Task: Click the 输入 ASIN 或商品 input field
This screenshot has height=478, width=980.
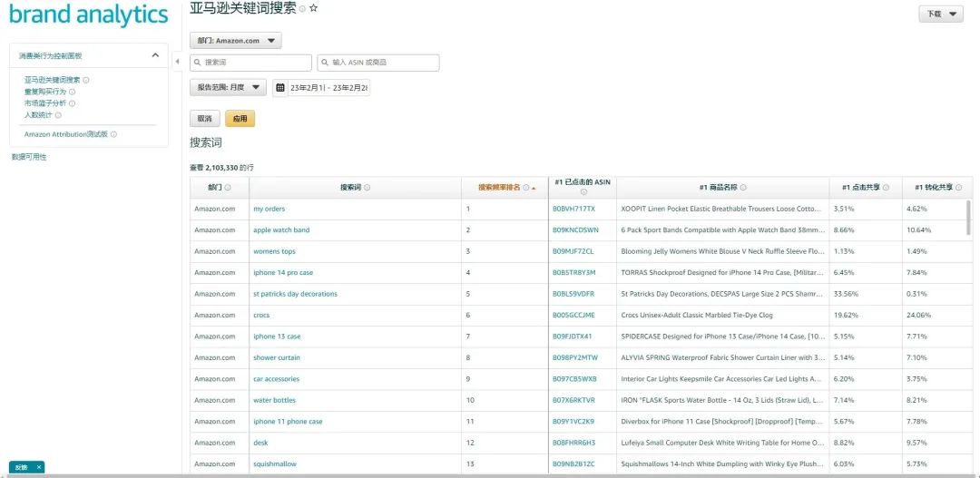Action: [378, 63]
